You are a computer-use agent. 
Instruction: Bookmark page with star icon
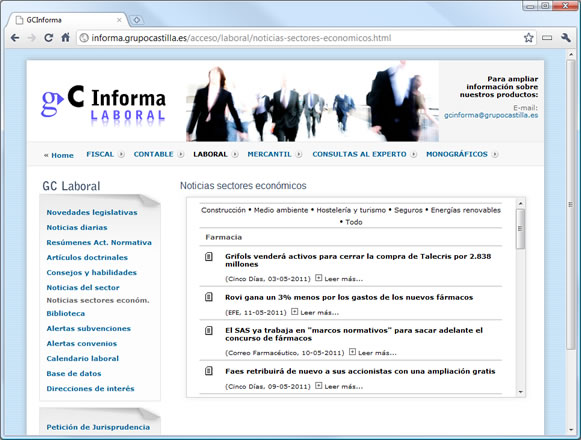click(528, 37)
